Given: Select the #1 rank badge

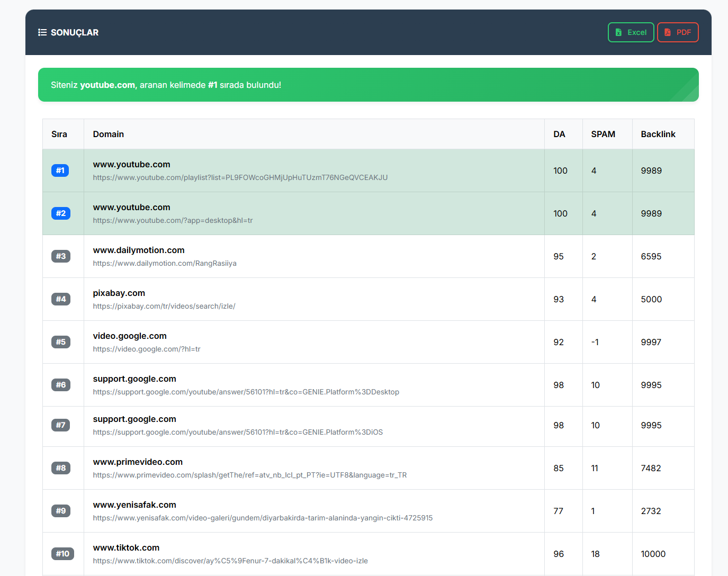Looking at the screenshot, I should point(60,170).
